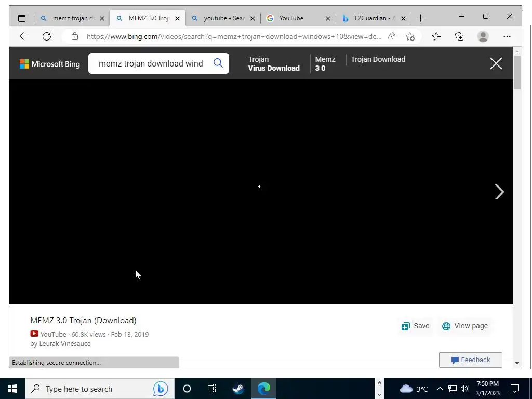This screenshot has width=532, height=399.
Task: Switch to the YouTube Google tab
Action: tap(298, 18)
